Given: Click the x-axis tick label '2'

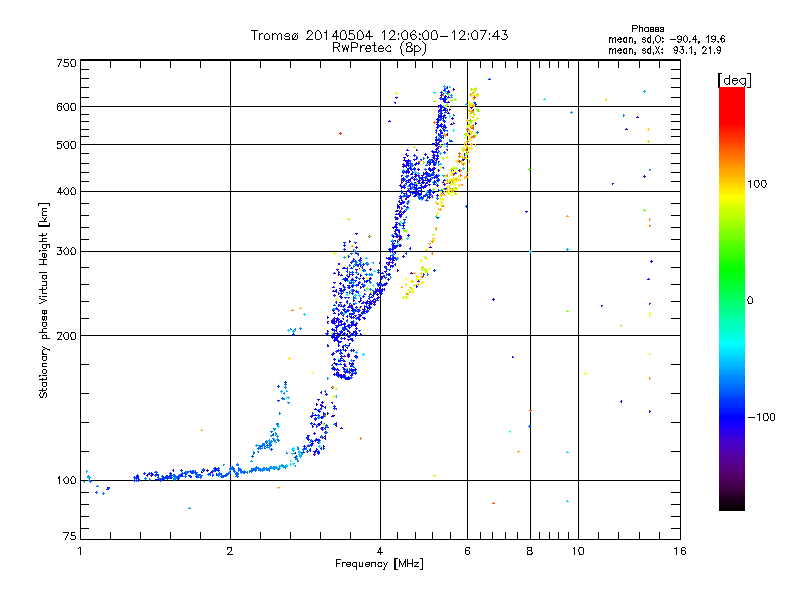Looking at the screenshot, I should (230, 551).
